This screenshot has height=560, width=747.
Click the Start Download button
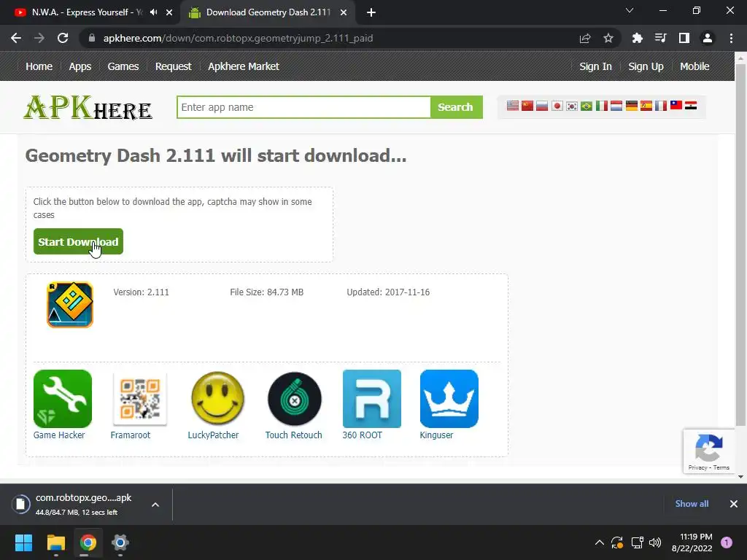tap(78, 241)
